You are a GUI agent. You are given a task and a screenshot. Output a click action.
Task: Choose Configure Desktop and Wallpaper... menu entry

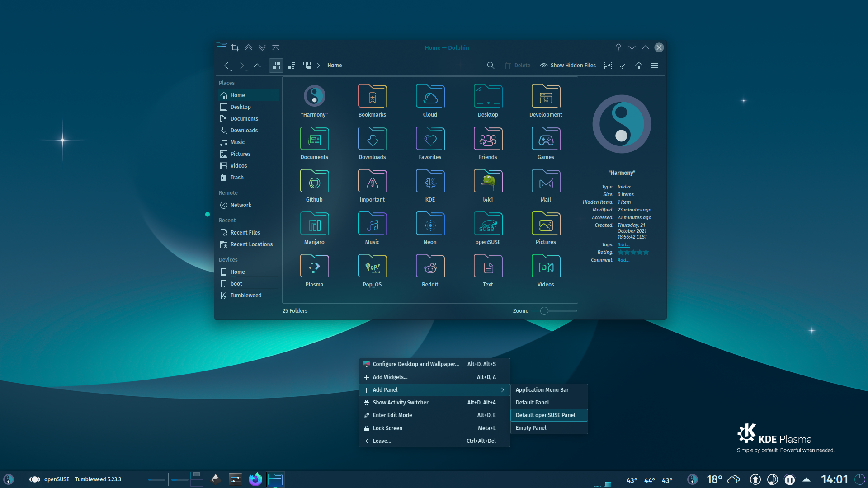(x=434, y=364)
